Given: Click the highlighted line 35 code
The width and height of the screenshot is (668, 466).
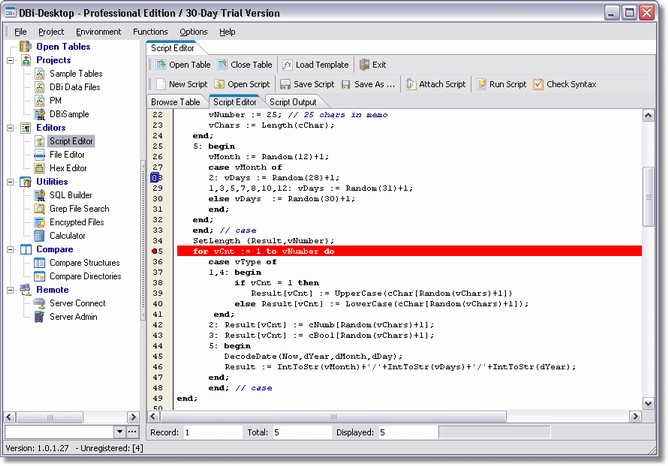Looking at the screenshot, I should (x=409, y=251).
